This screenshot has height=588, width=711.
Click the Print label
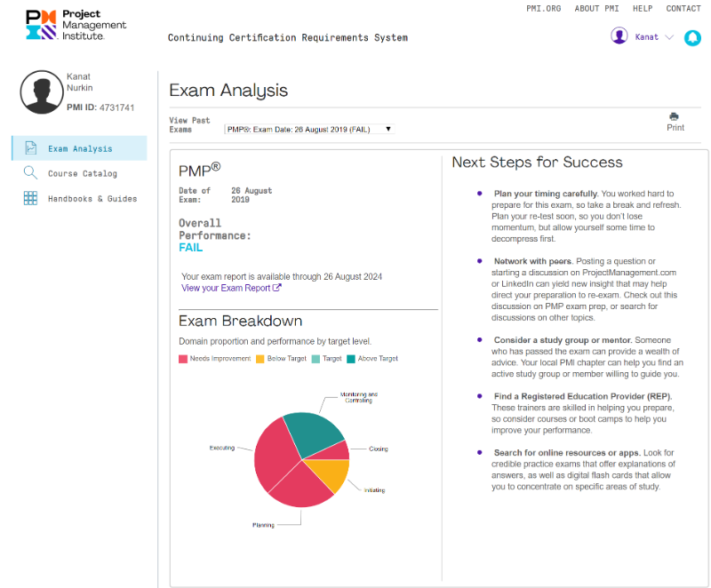point(675,128)
